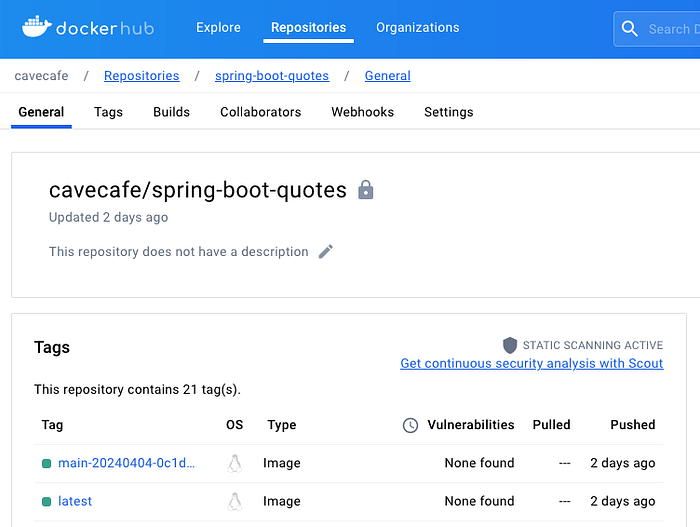The height and width of the screenshot is (527, 700).
Task: Open the Builds tab
Action: pyautogui.click(x=171, y=112)
